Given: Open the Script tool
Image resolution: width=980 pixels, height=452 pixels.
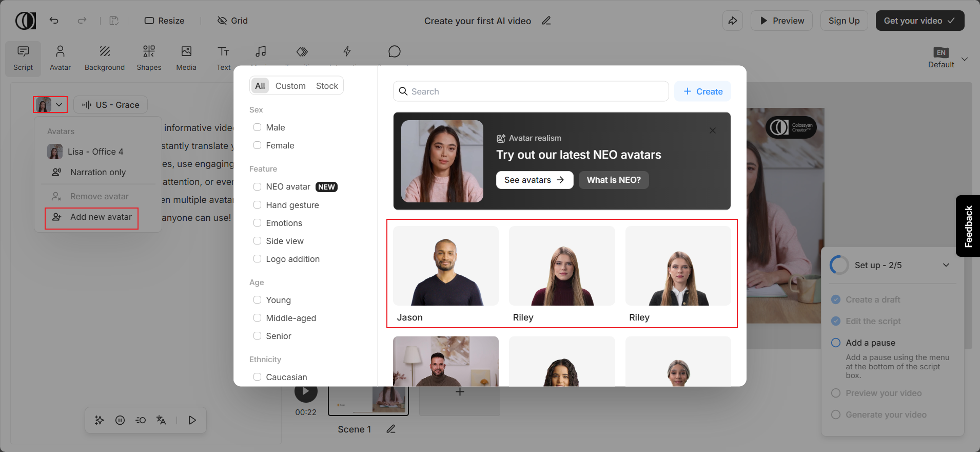Looking at the screenshot, I should (x=23, y=59).
